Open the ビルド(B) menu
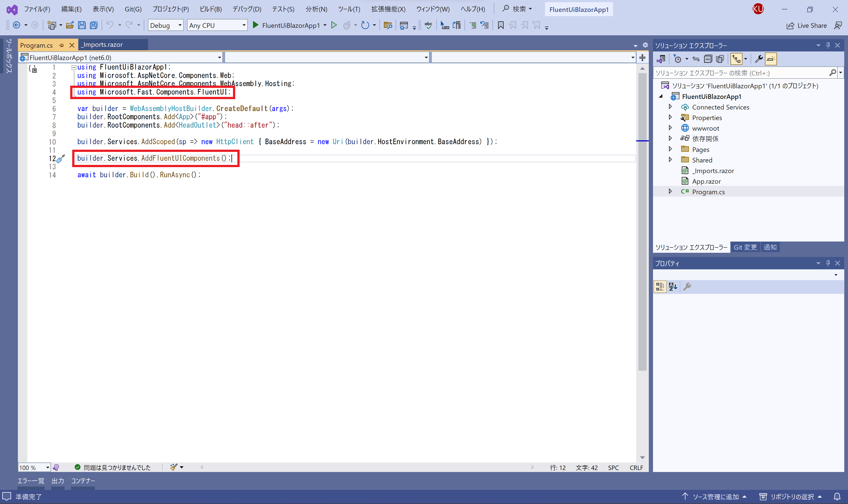Viewport: 848px width, 504px height. pos(211,9)
